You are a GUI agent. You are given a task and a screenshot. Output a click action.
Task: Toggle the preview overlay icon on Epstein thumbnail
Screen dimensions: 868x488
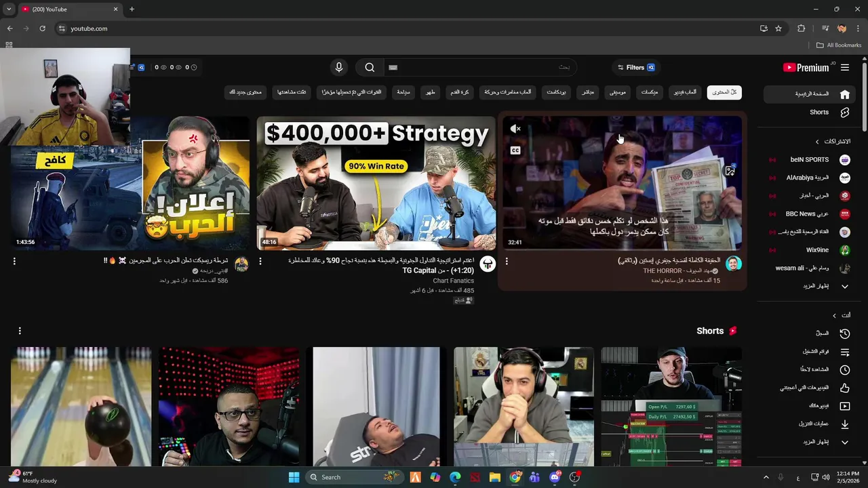coord(730,171)
